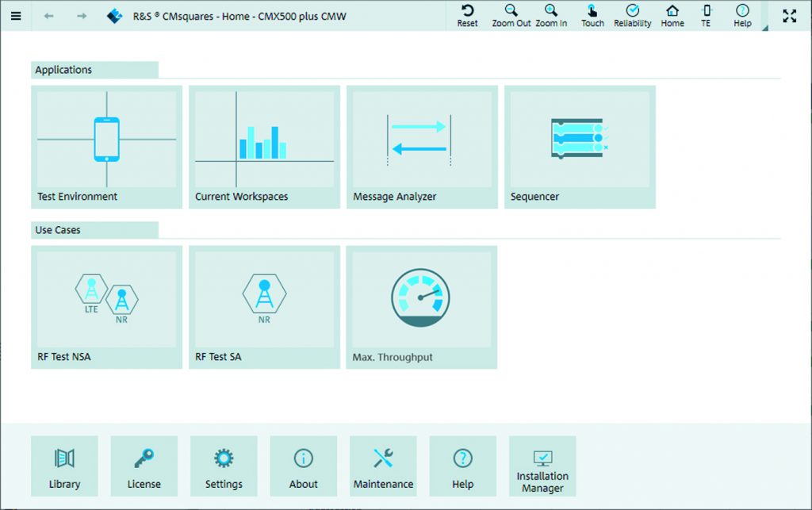Launch the Message Analyzer

pyautogui.click(x=422, y=147)
